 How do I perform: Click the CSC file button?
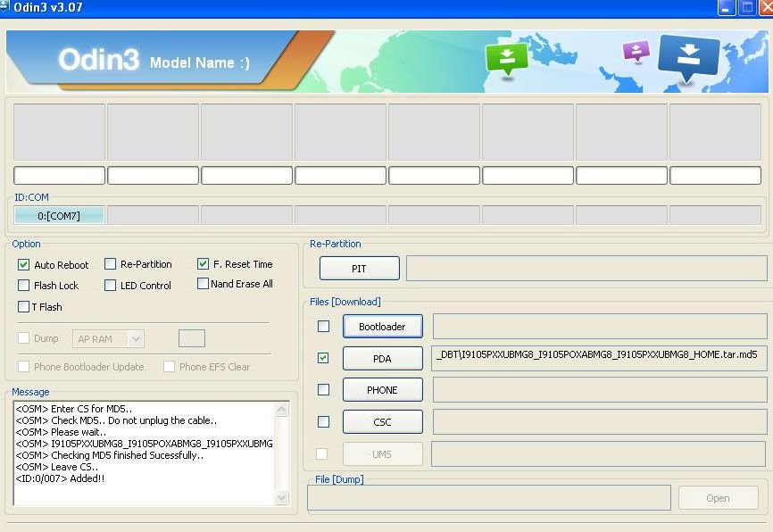coord(383,422)
